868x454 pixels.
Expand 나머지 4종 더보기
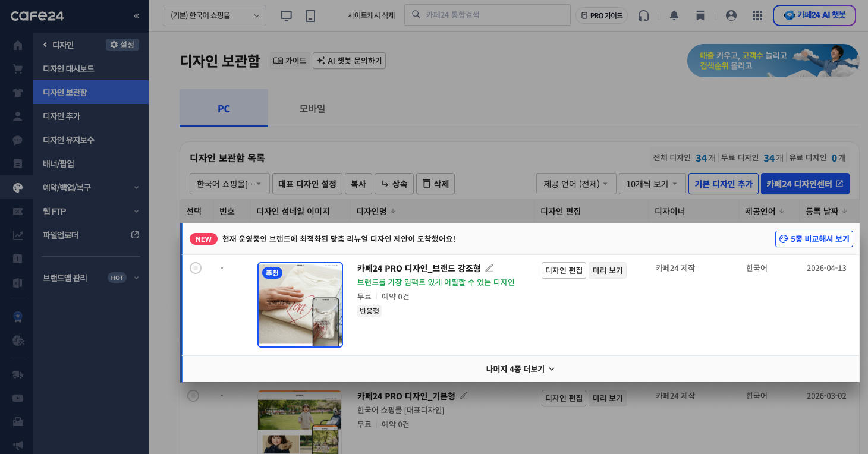pos(520,369)
